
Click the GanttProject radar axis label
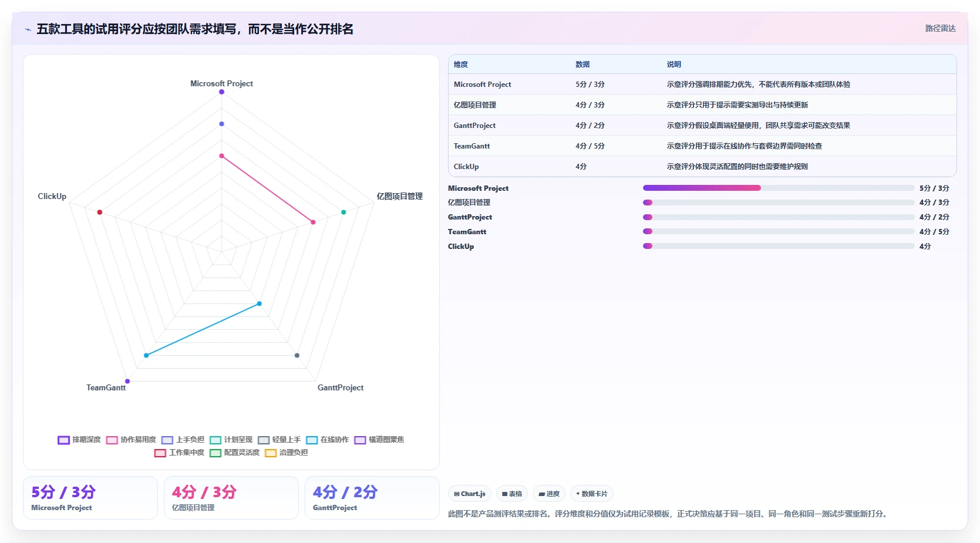point(341,387)
